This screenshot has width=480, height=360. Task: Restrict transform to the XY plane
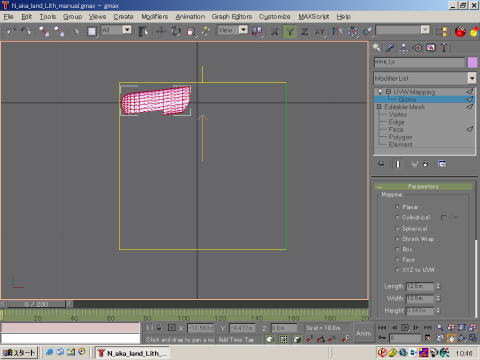click(x=320, y=32)
